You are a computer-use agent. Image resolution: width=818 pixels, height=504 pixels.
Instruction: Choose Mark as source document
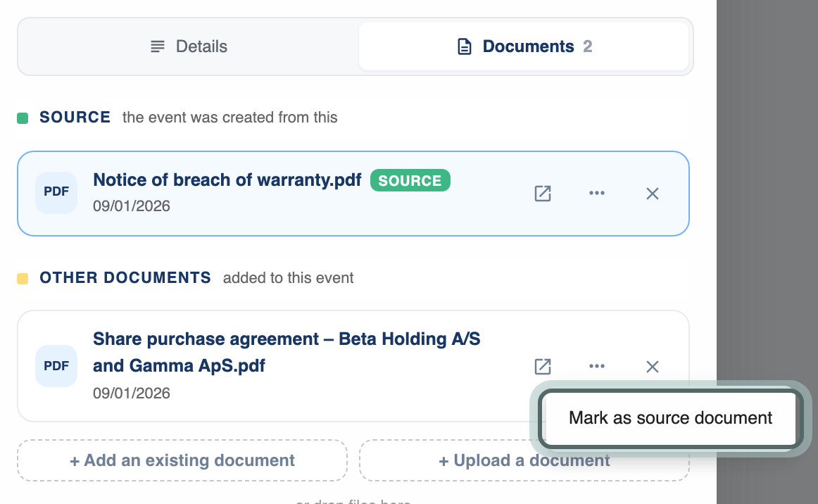[670, 418]
